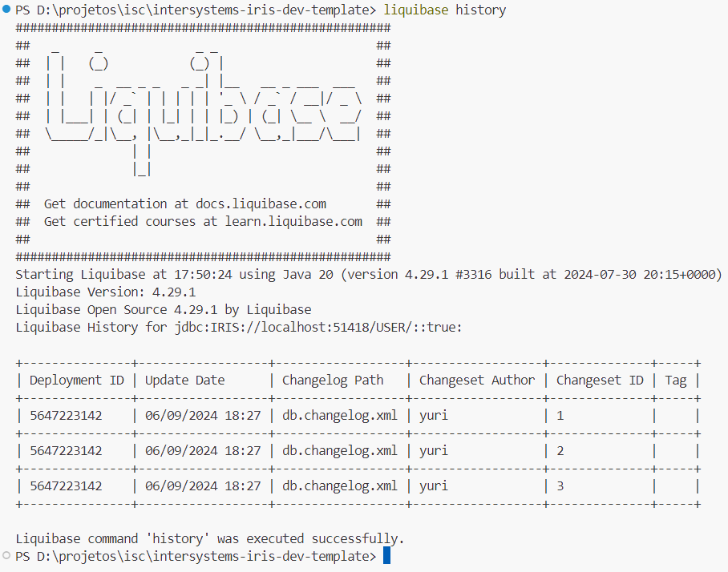Click Changeset ID value '1'

(x=560, y=415)
